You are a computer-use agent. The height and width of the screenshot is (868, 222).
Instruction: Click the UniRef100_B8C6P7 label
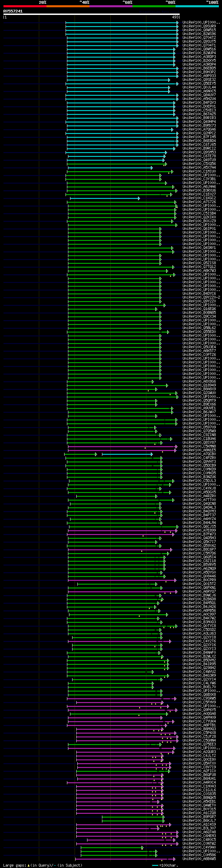(x=199, y=549)
